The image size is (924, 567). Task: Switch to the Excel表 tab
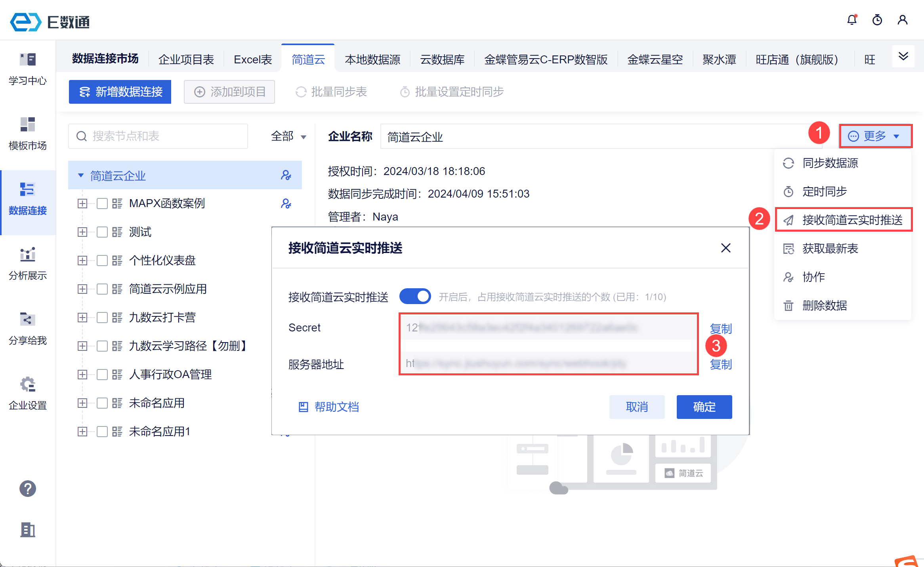tap(253, 59)
